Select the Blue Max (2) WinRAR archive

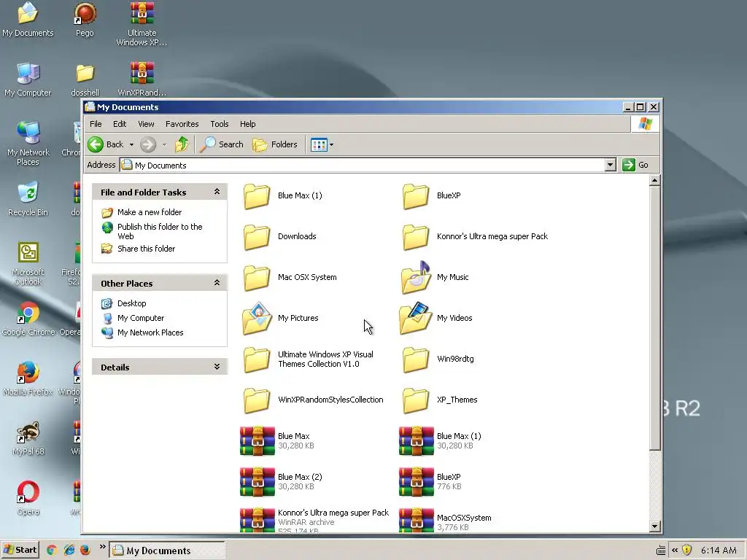coord(258,482)
